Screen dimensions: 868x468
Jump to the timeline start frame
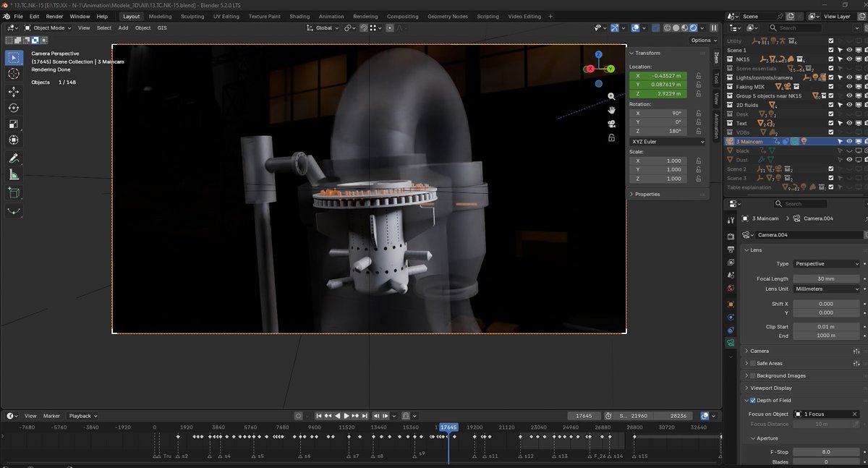point(318,416)
